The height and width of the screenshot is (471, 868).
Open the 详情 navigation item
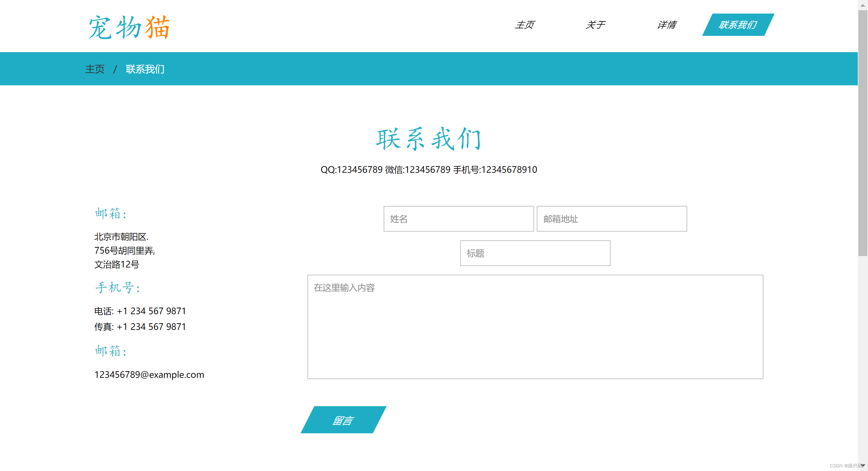(666, 25)
